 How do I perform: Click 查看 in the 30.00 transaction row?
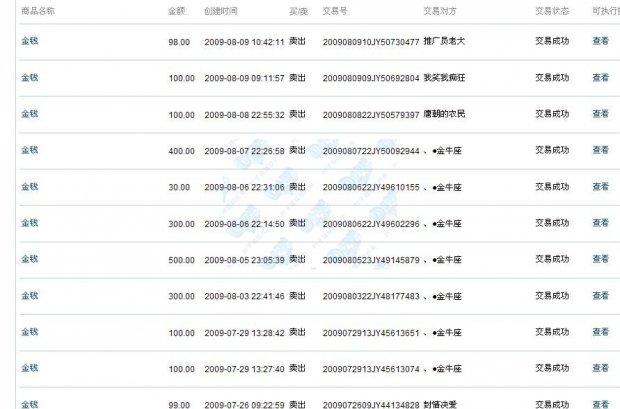click(600, 187)
